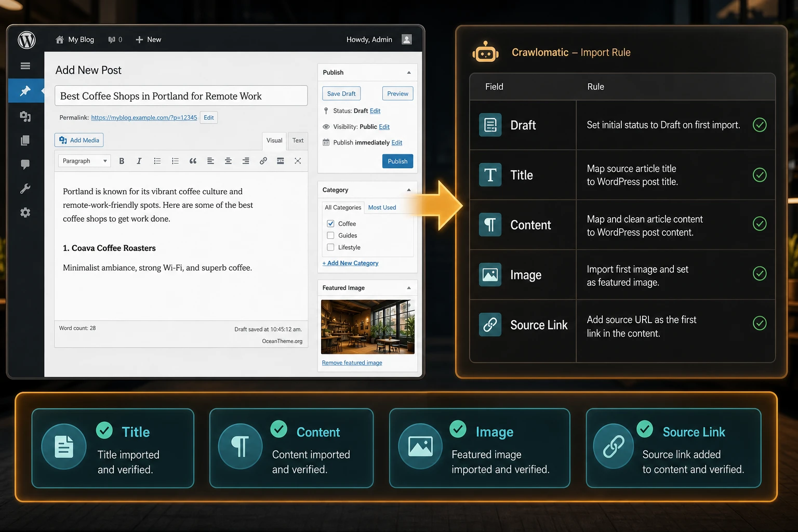Click the blue Publish button
Image resolution: width=798 pixels, height=532 pixels.
(x=397, y=161)
